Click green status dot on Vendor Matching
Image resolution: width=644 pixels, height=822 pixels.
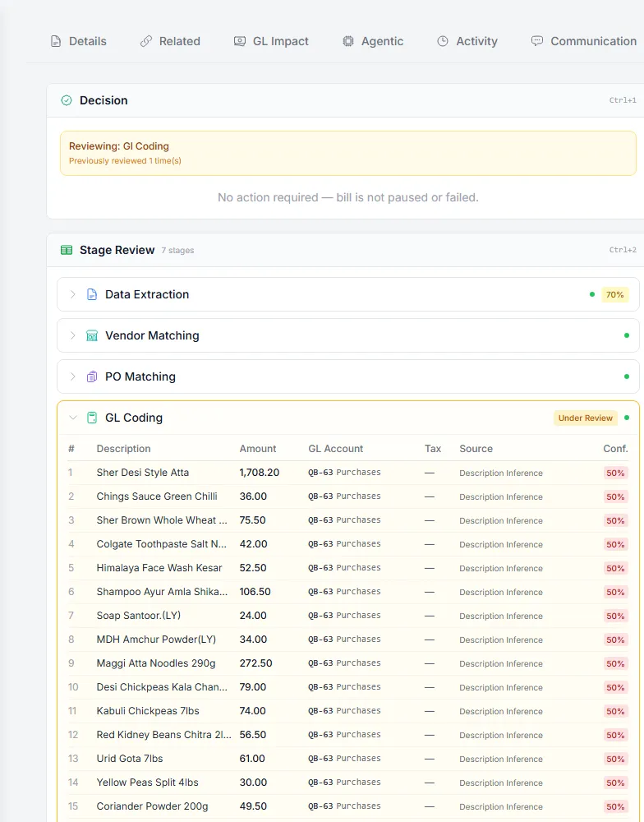pyautogui.click(x=627, y=335)
